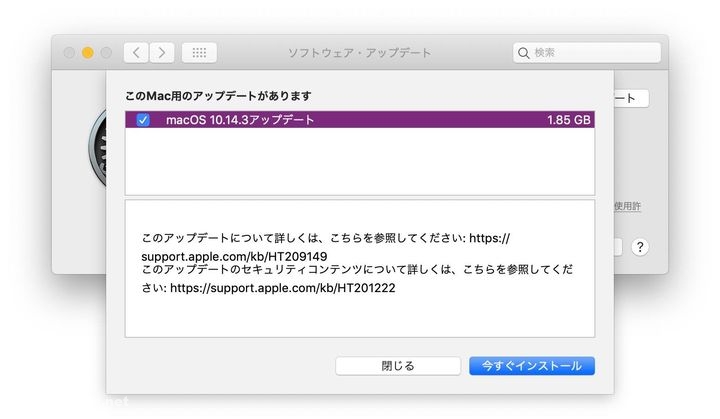Click the 1.85 GB size label
Screen dimensions: 720x419
click(x=568, y=120)
